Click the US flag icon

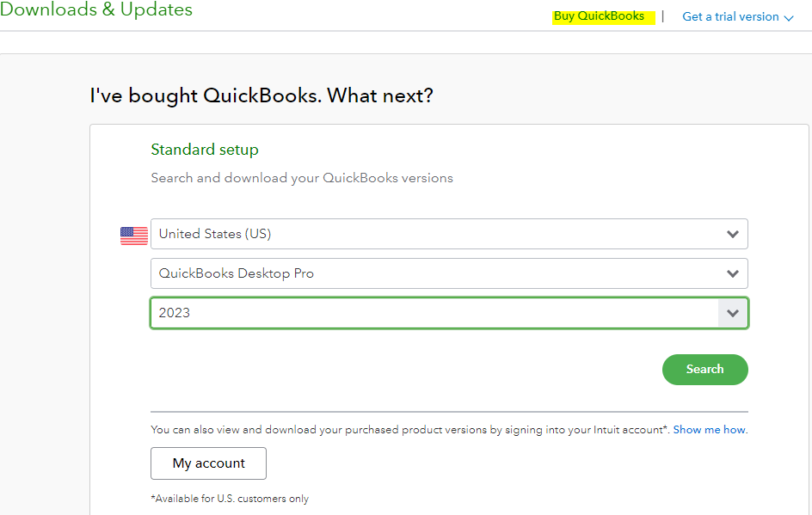[x=134, y=236]
